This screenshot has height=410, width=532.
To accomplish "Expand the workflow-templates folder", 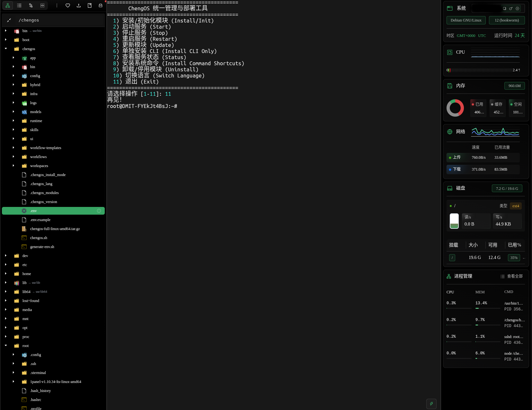I will (13, 148).
